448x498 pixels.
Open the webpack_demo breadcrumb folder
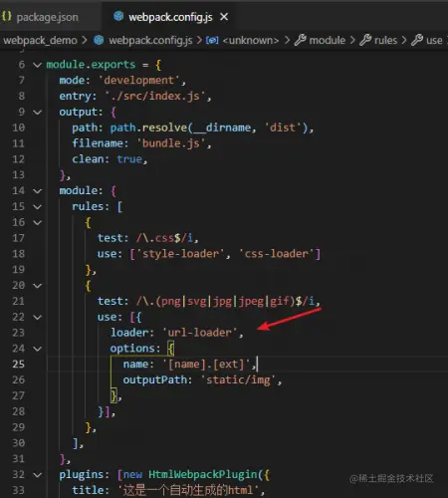pyautogui.click(x=40, y=41)
